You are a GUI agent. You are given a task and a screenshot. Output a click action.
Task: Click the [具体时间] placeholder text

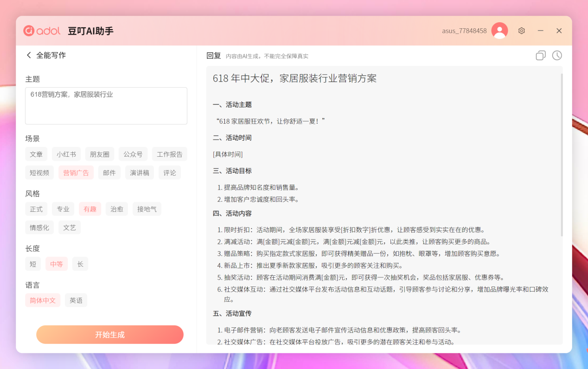(228, 154)
